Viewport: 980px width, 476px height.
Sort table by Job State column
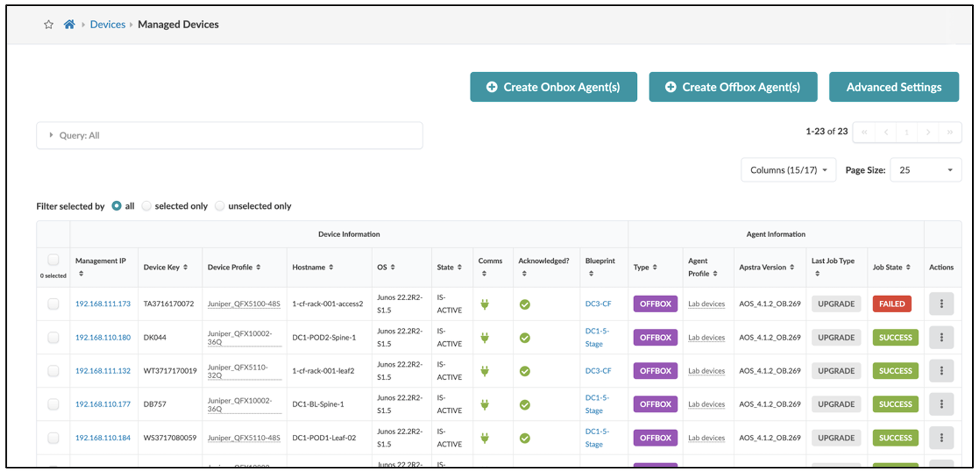pyautogui.click(x=891, y=267)
